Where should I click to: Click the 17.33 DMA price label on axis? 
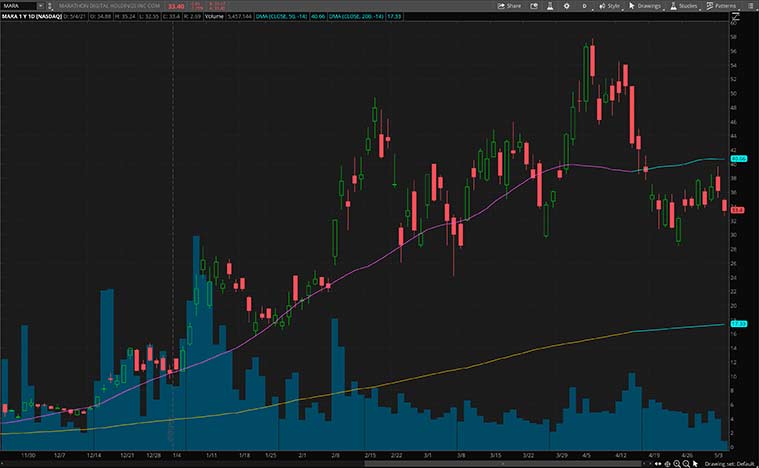click(x=739, y=324)
